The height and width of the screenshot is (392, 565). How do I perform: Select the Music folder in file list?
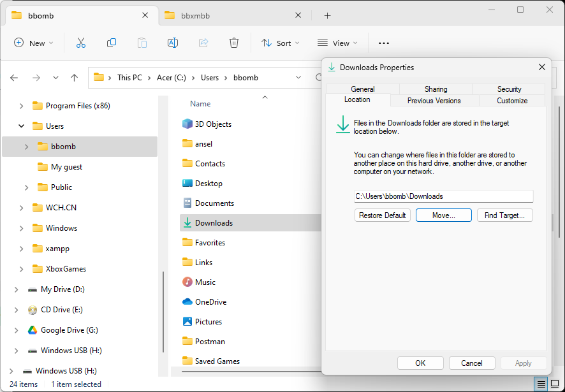coord(205,282)
